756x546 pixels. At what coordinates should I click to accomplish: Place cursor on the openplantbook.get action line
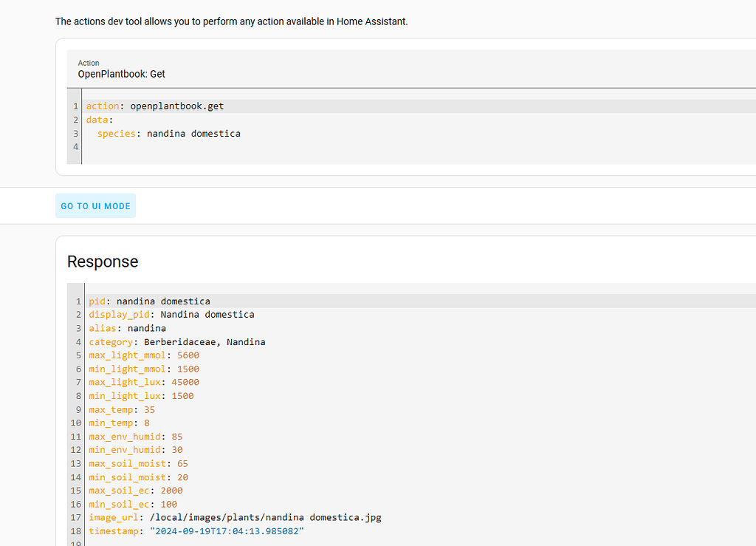177,106
